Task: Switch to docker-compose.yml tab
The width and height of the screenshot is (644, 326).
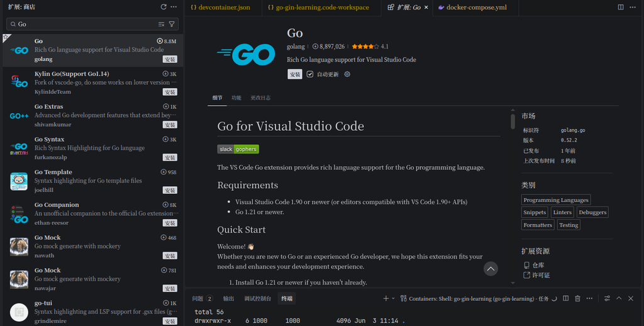Action: 476,8
